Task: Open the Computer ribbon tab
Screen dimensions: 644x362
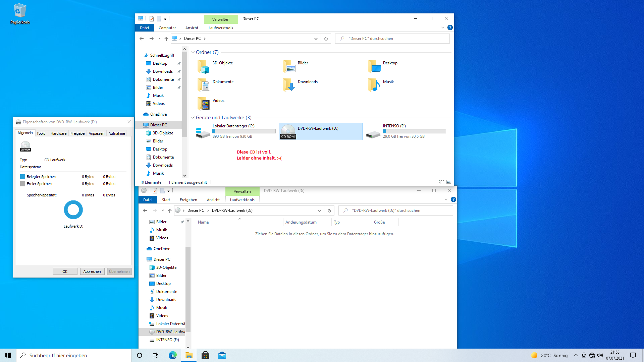Action: (167, 28)
